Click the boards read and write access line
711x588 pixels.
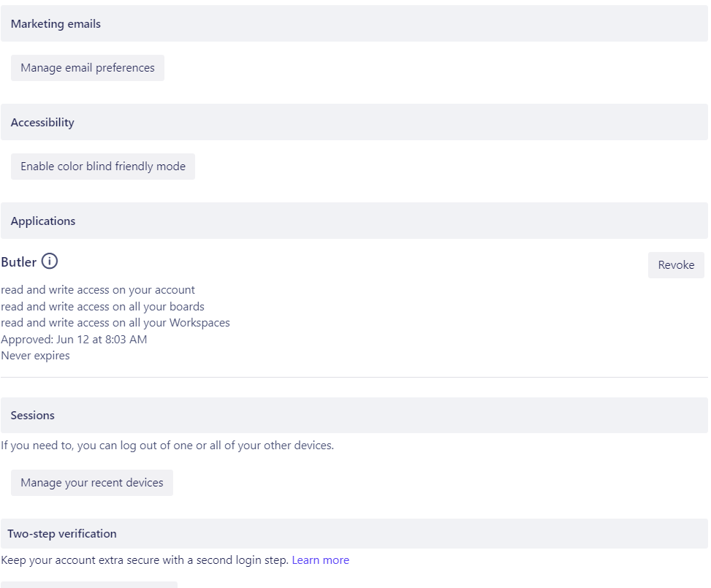pyautogui.click(x=102, y=306)
